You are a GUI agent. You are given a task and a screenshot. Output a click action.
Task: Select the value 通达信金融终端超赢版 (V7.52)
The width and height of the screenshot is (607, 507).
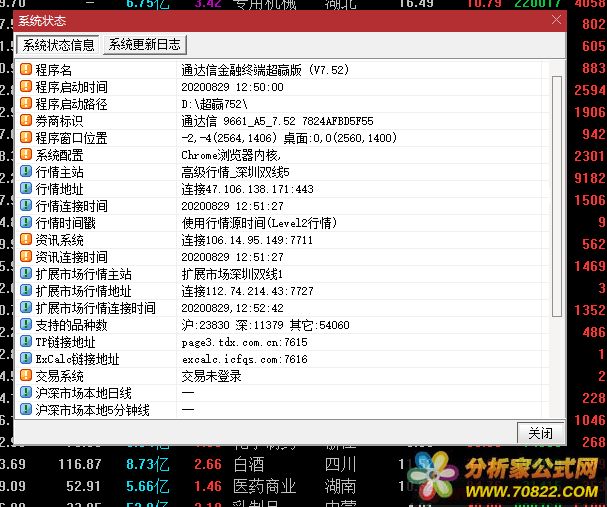coord(265,70)
